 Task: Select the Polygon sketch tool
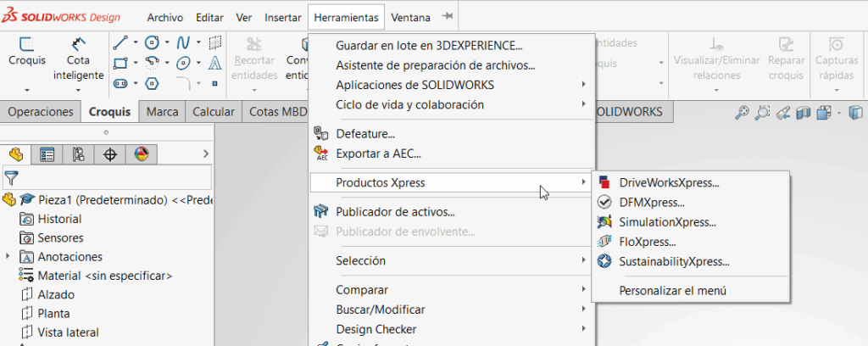pos(152,84)
